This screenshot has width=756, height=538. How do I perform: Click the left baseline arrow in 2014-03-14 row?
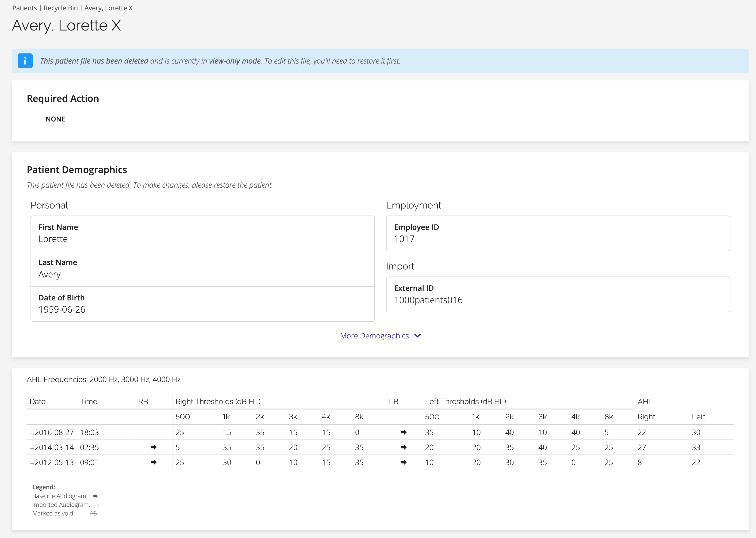click(403, 447)
